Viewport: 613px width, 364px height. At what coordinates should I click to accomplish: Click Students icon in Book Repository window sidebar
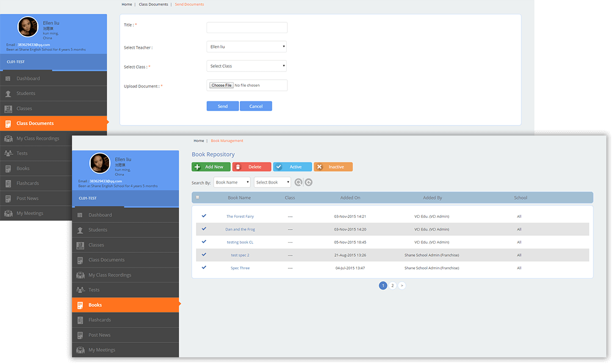tap(80, 230)
